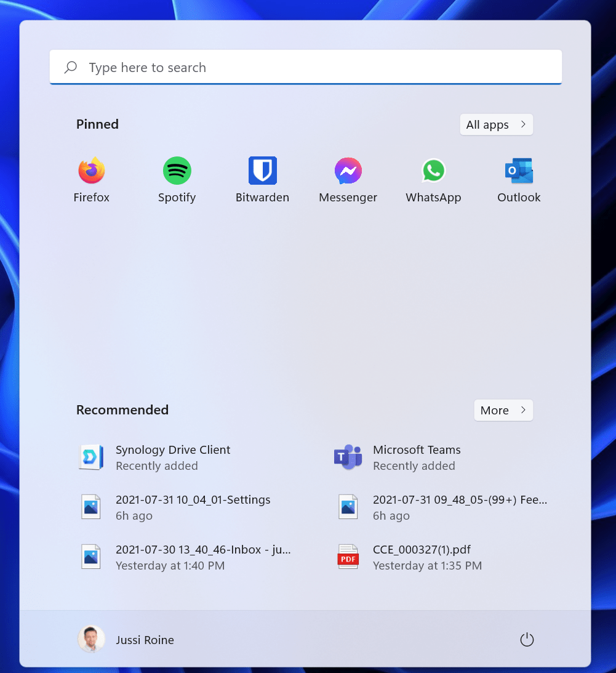Open the WhatsApp pinned app
This screenshot has height=673, width=616.
click(433, 171)
